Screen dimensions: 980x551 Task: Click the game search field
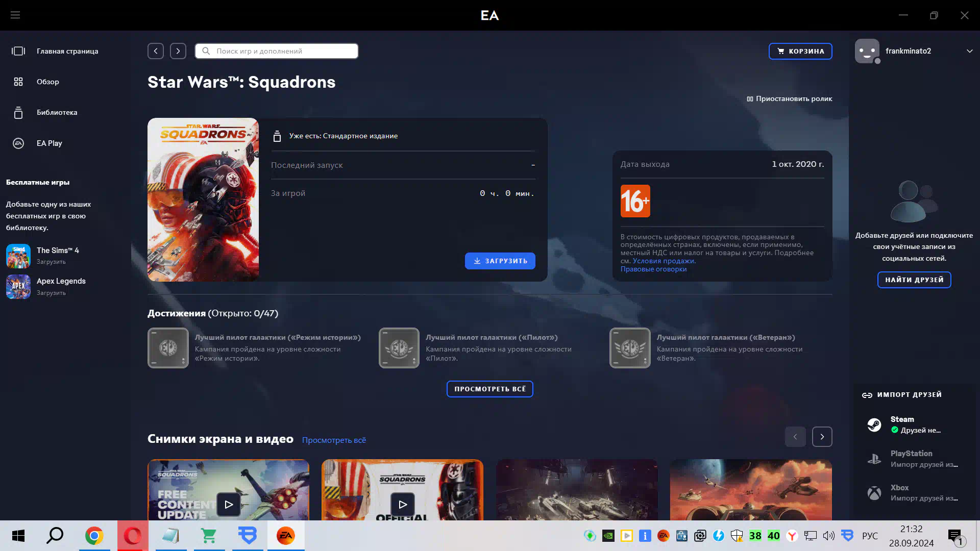277,51
